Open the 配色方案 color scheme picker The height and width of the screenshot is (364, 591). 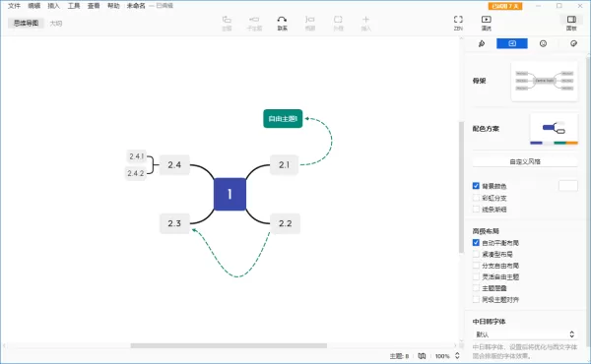pos(554,129)
